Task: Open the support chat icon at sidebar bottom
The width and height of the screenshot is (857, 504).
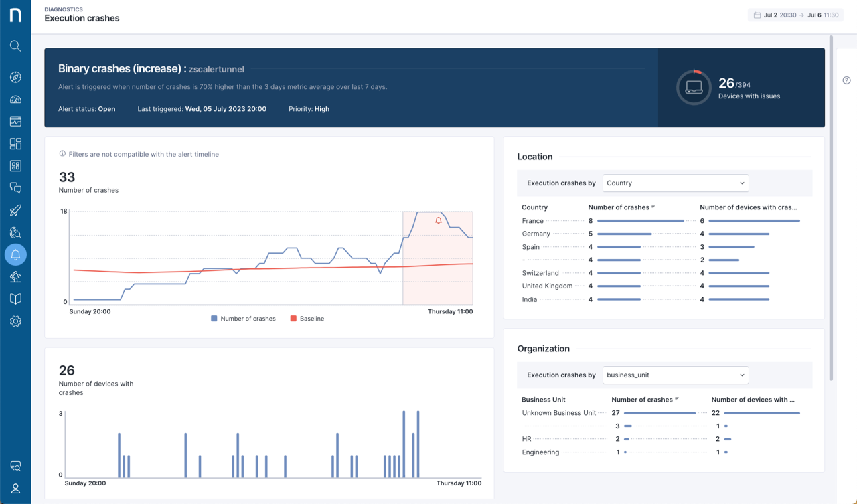Action: point(15,465)
